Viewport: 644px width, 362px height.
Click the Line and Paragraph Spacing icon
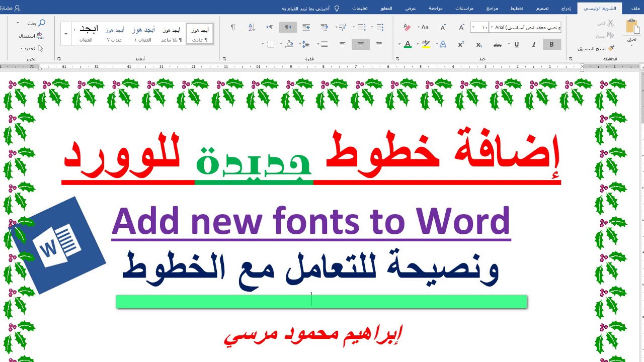306,44
